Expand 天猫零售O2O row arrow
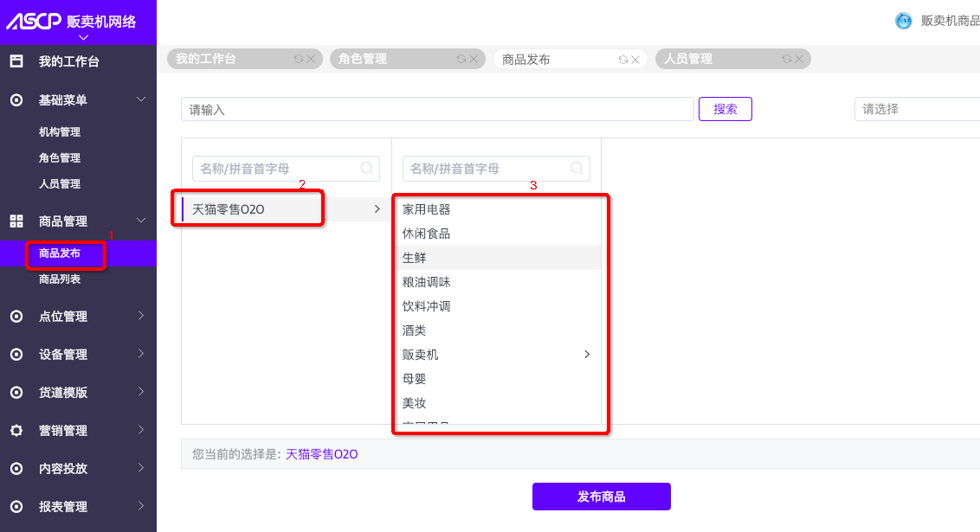Image resolution: width=980 pixels, height=532 pixels. 377,209
